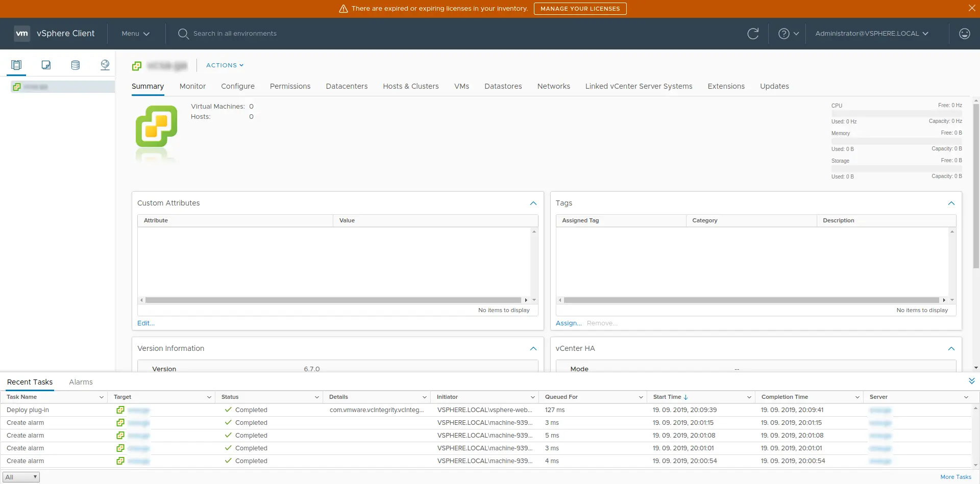Click target icon of Create alarm 20:01:08

point(120,435)
